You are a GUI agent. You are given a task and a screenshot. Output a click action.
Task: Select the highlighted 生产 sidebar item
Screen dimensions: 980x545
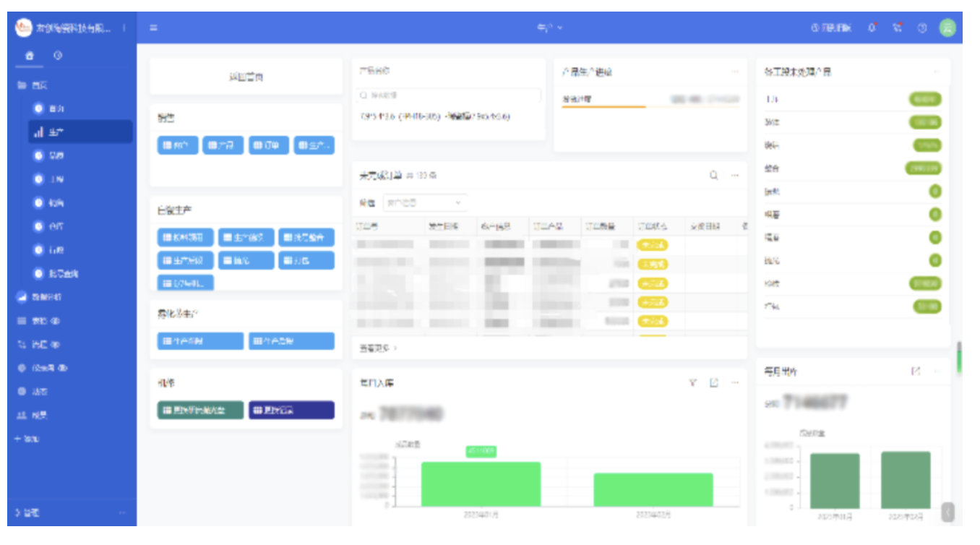coord(80,132)
